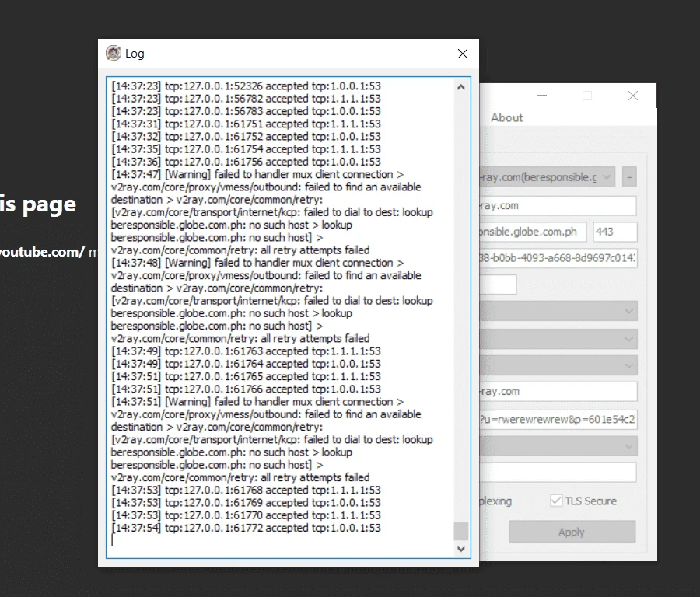Close the background settings window
Viewport: 700px width, 597px height.
(632, 96)
